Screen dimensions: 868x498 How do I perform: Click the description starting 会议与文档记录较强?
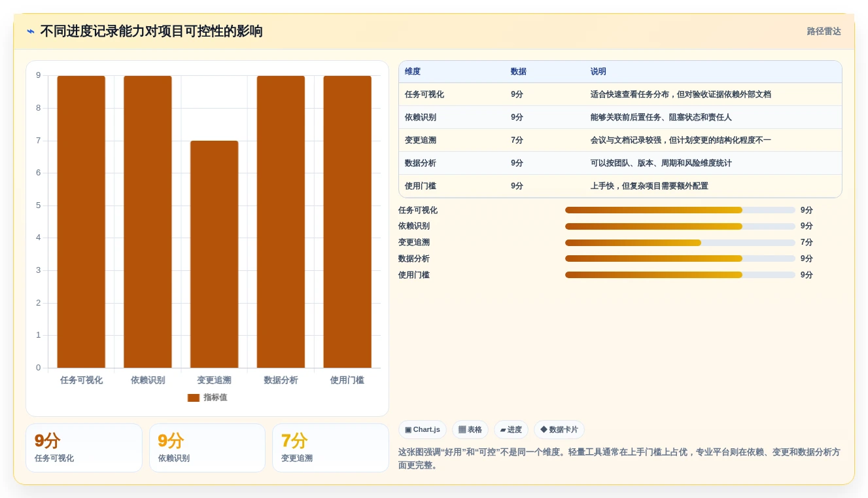(681, 140)
